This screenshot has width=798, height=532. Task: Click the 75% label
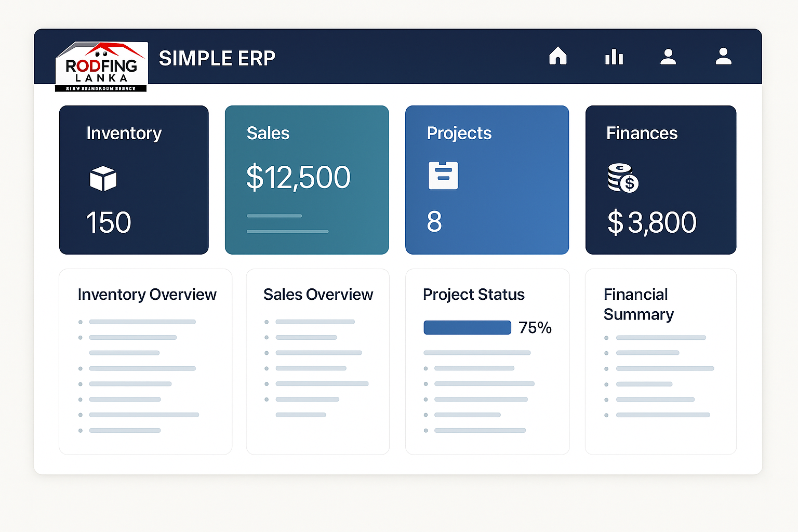tap(535, 328)
